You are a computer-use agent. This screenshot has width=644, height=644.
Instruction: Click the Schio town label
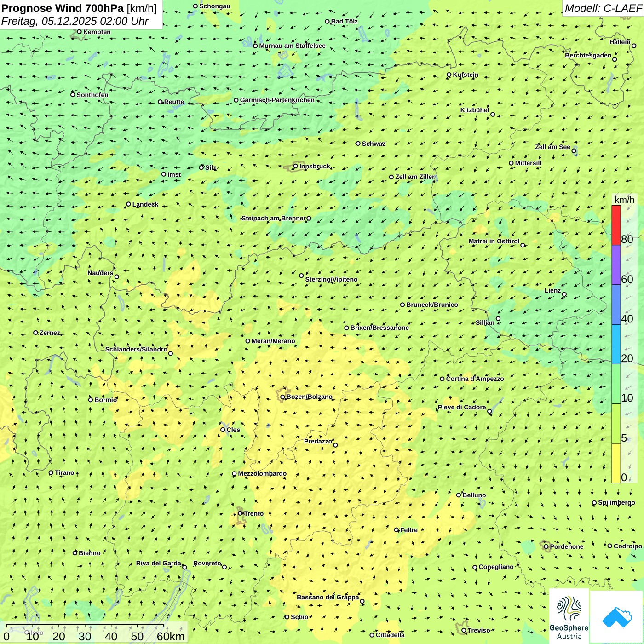point(299,617)
